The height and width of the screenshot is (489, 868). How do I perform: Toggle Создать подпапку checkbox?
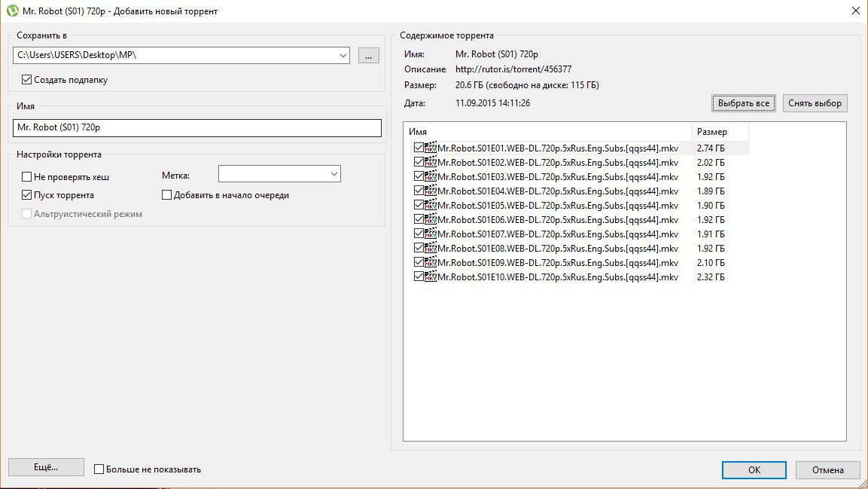[26, 80]
